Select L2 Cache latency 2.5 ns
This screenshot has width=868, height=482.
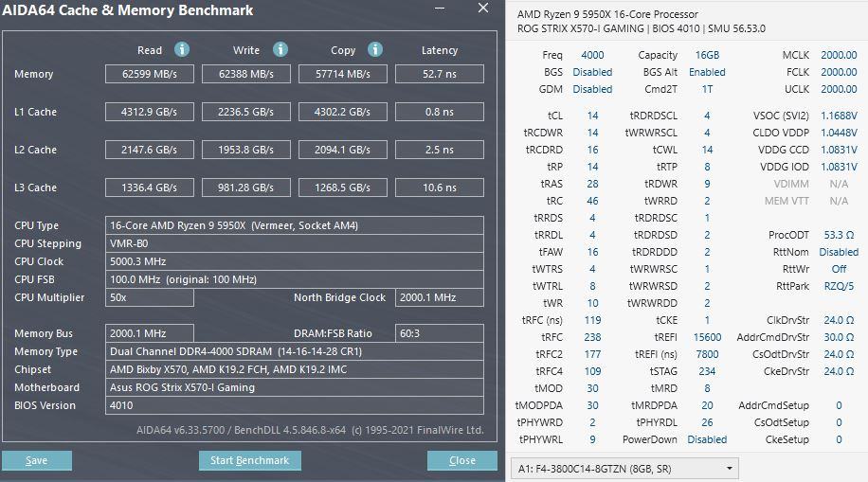click(x=440, y=150)
